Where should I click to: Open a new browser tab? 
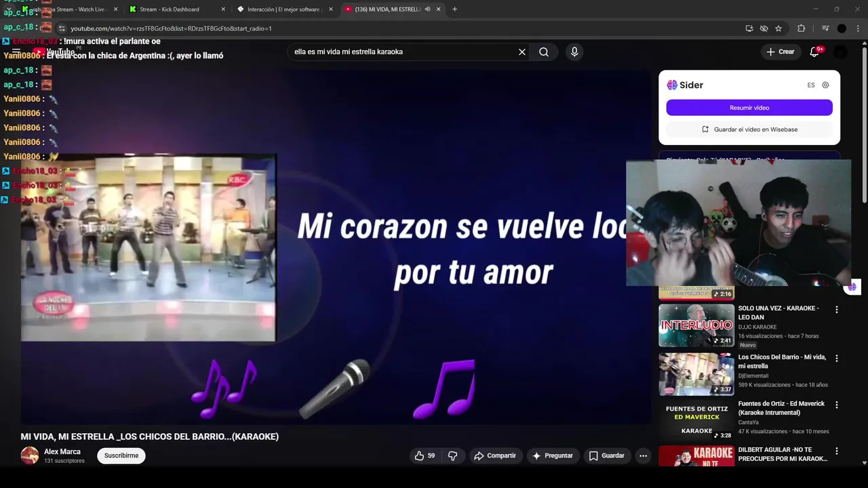pyautogui.click(x=454, y=9)
